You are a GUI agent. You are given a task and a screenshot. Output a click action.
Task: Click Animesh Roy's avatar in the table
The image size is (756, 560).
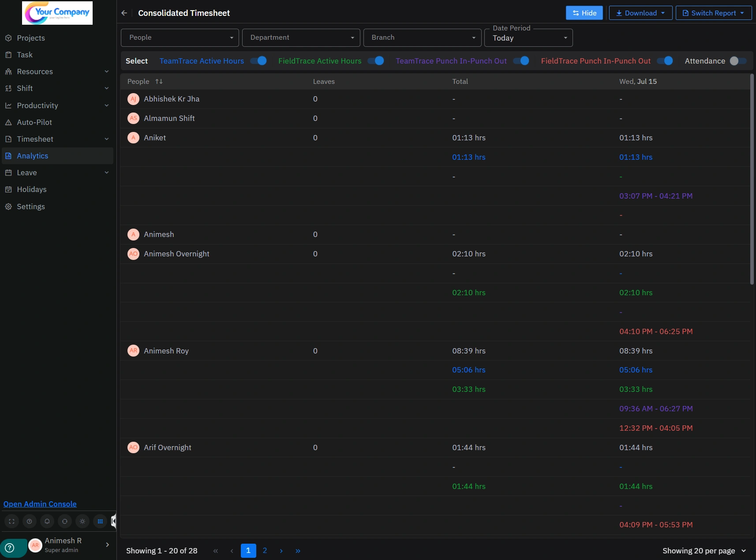133,351
